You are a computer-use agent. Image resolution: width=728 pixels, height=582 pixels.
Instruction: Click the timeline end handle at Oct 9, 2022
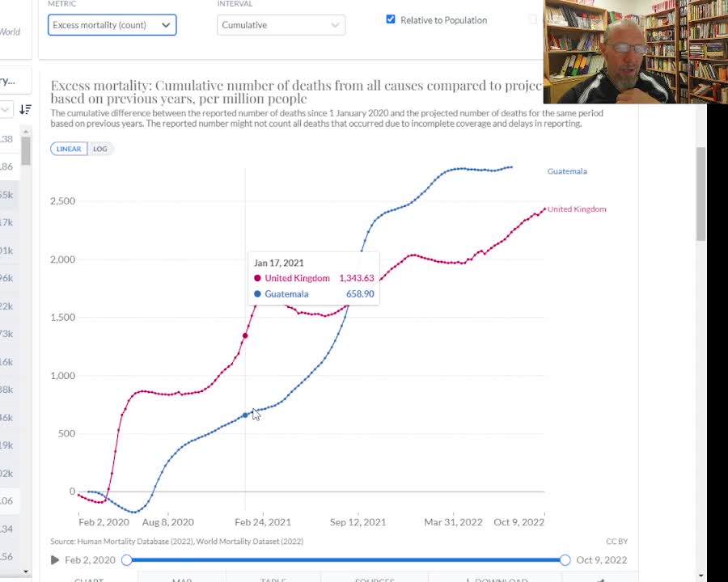[x=565, y=560]
